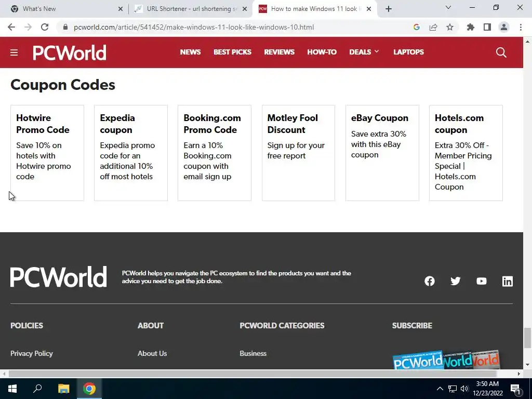Open the clock and date flyout
The width and height of the screenshot is (532, 399).
(x=487, y=389)
